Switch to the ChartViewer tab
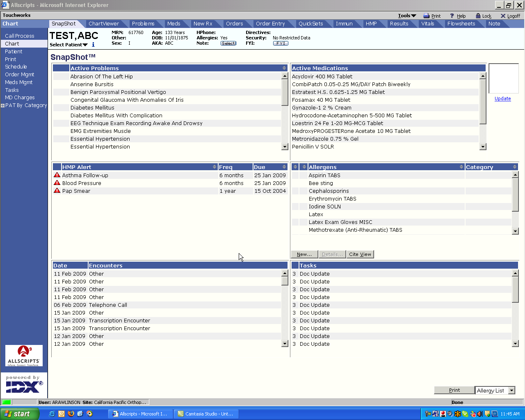Viewport: 525px width, 420px height. coord(103,24)
